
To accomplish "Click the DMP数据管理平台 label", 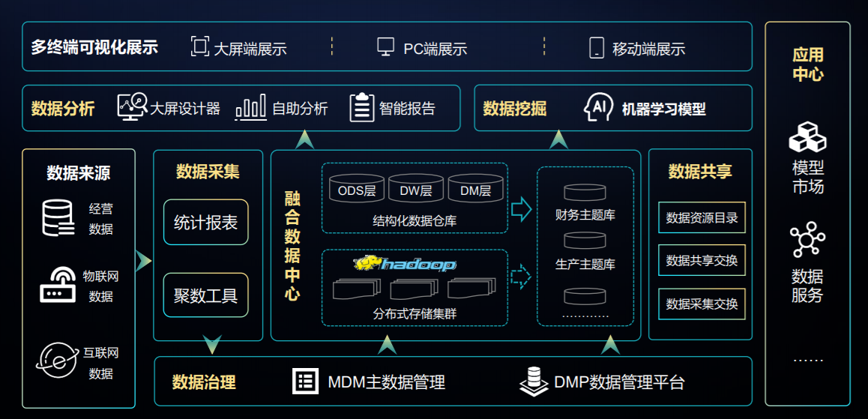I will click(619, 382).
